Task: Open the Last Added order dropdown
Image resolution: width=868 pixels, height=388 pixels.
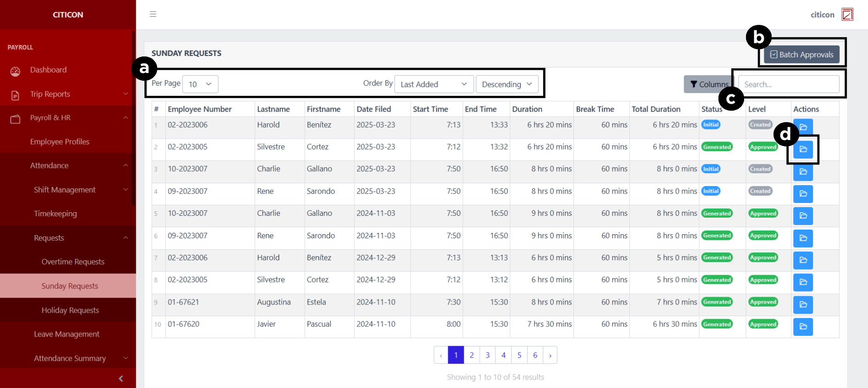Action: click(x=433, y=84)
